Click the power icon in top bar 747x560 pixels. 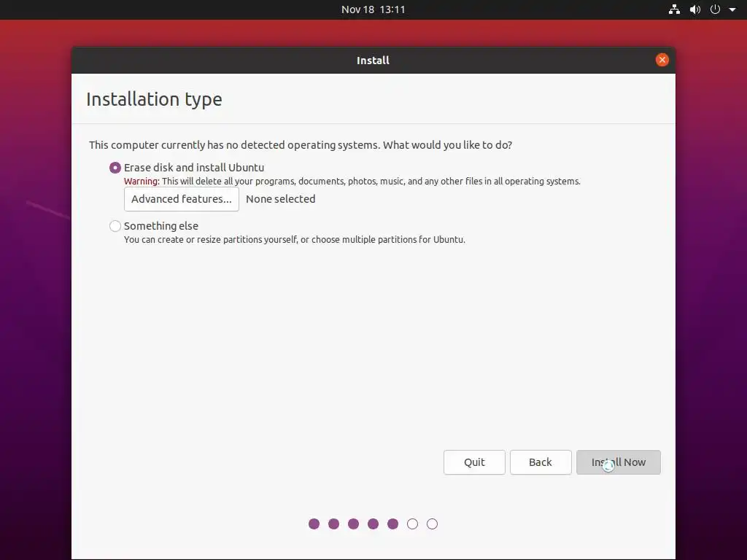click(715, 9)
